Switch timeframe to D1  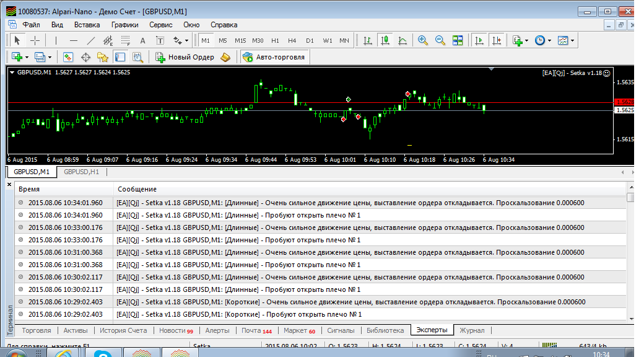[310, 40]
